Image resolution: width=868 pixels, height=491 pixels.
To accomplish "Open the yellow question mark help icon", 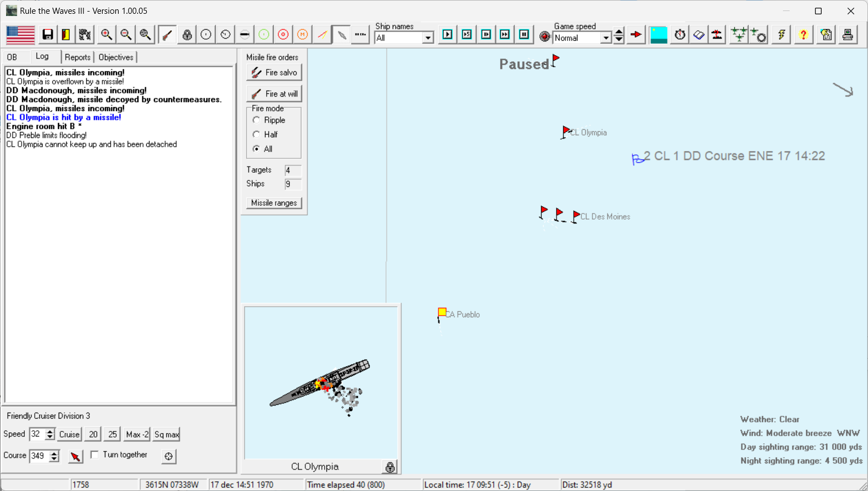I will click(x=803, y=35).
